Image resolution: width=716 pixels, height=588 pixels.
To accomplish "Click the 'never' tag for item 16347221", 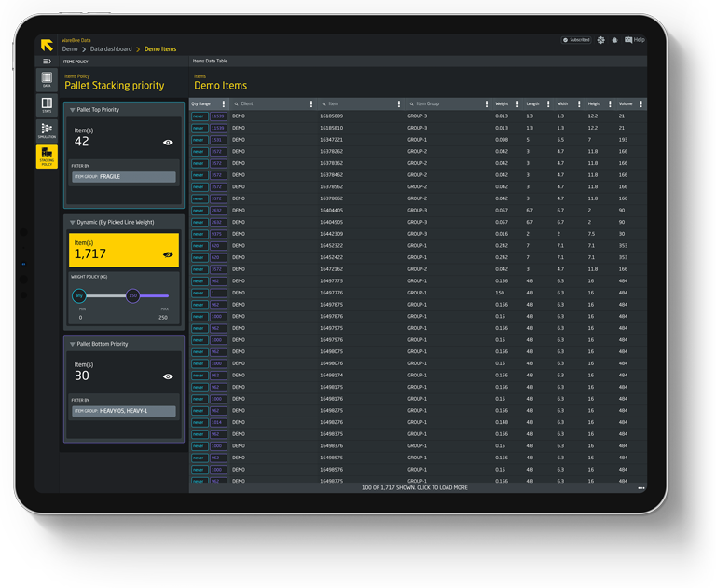I will point(200,140).
